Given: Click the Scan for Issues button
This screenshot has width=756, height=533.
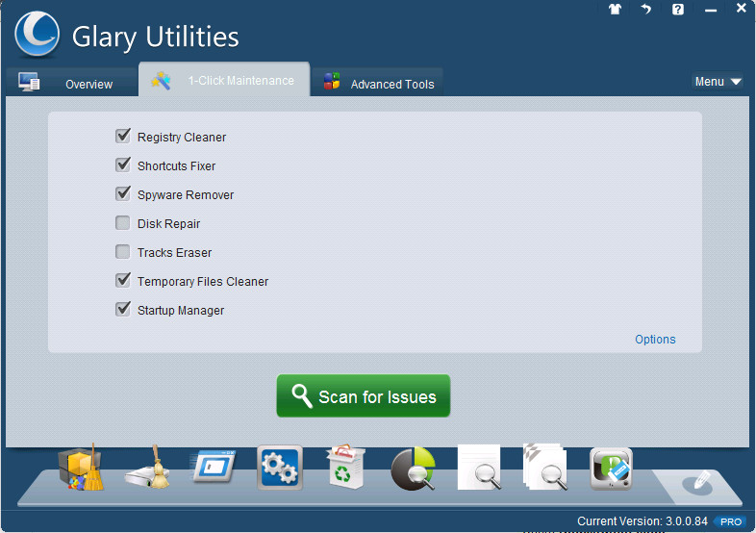Looking at the screenshot, I should (x=364, y=396).
